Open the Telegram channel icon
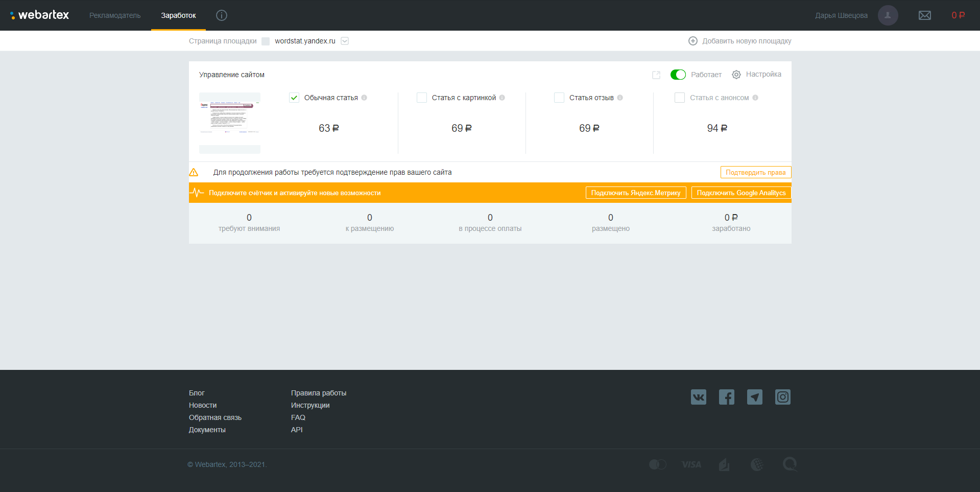980x492 pixels. coord(755,397)
